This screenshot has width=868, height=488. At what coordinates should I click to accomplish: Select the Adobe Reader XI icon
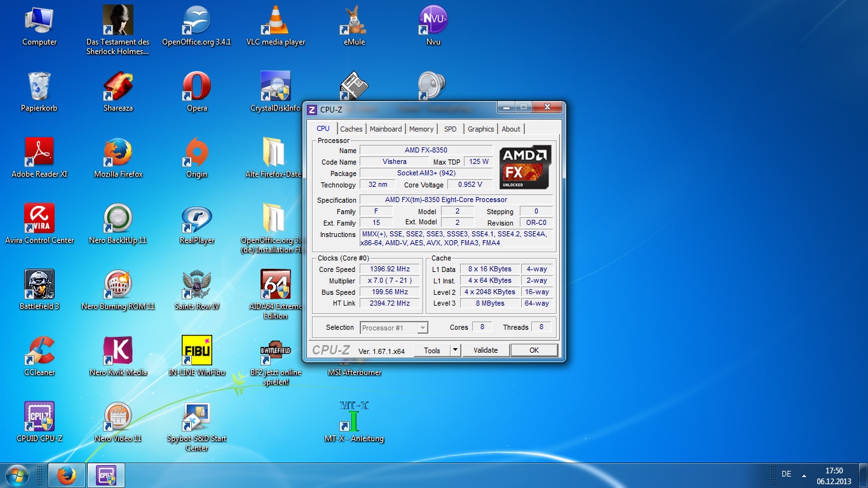tap(39, 159)
